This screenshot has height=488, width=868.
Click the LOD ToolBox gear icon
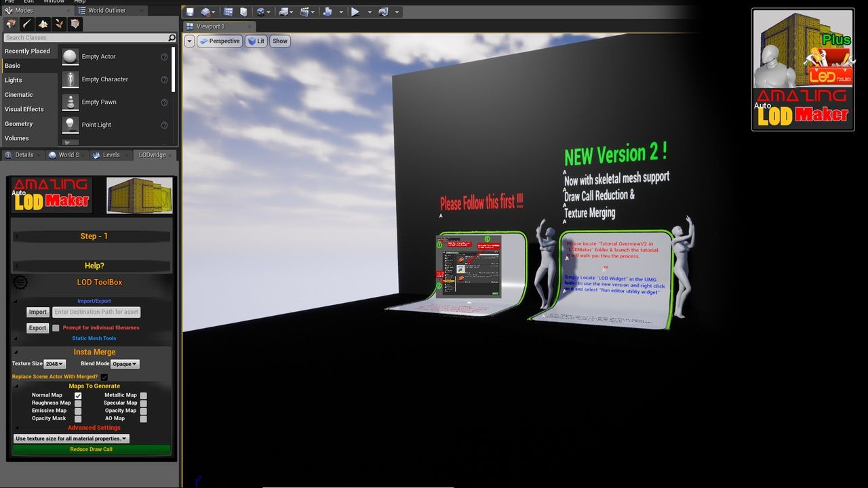coord(21,282)
